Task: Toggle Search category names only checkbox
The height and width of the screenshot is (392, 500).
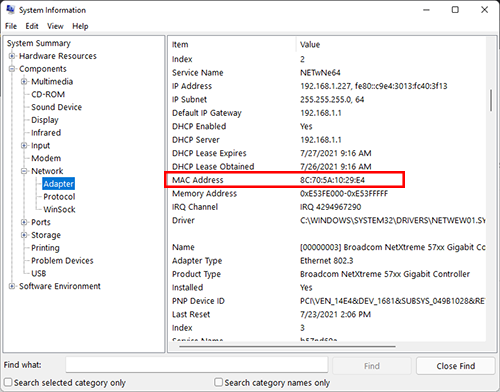Action: click(218, 382)
